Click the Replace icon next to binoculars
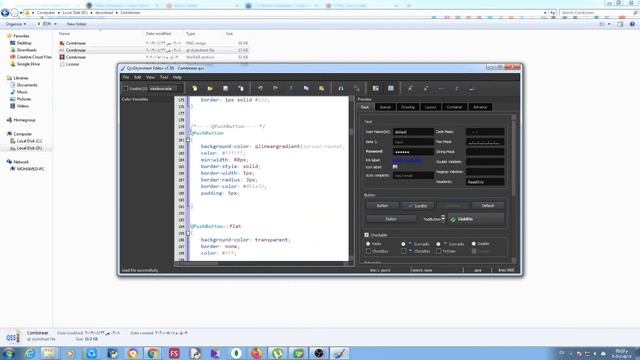Screen dimensions: 640x360 click(x=356, y=88)
